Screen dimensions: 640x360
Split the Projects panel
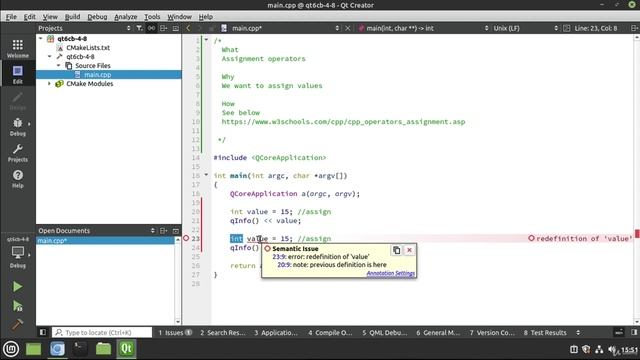[x=164, y=28]
